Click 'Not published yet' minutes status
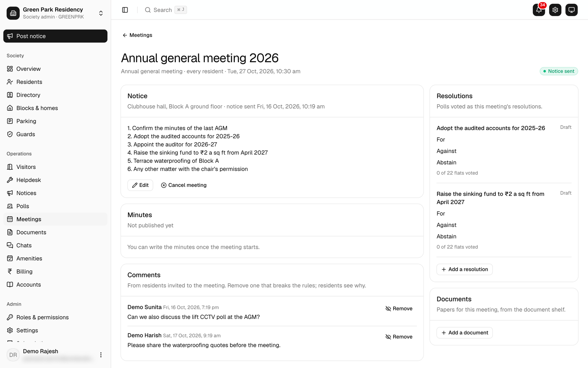Screen dimensions: 588x368 (x=150, y=225)
